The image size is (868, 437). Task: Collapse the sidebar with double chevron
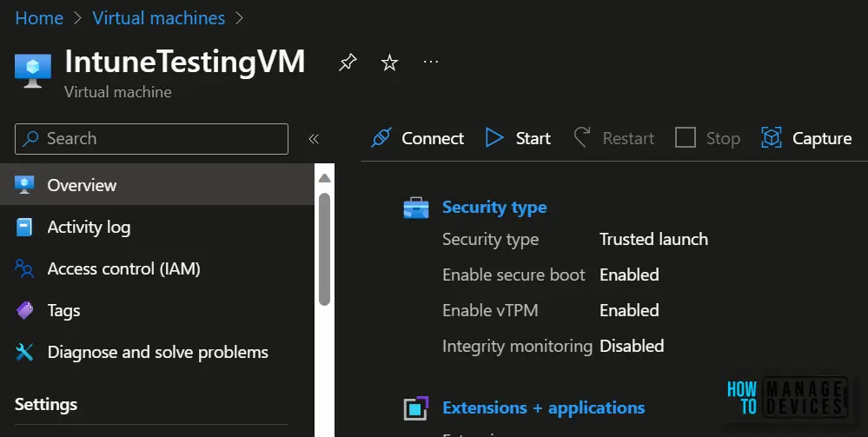point(314,138)
